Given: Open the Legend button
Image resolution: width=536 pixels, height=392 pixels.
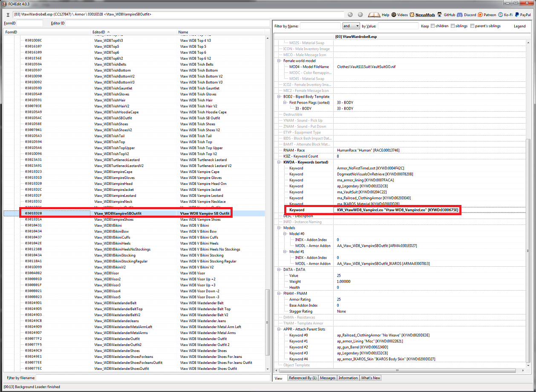Looking at the screenshot, I should coord(519,26).
